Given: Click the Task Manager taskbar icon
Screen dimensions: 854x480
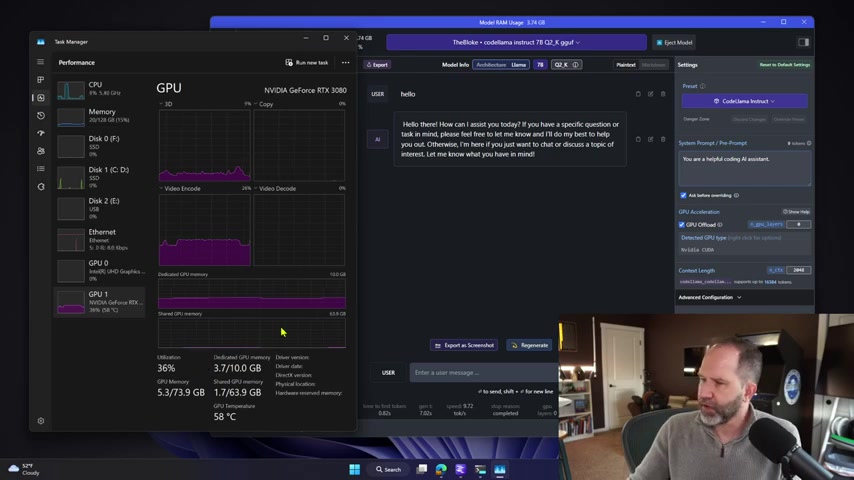Looking at the screenshot, I should pyautogui.click(x=499, y=469).
